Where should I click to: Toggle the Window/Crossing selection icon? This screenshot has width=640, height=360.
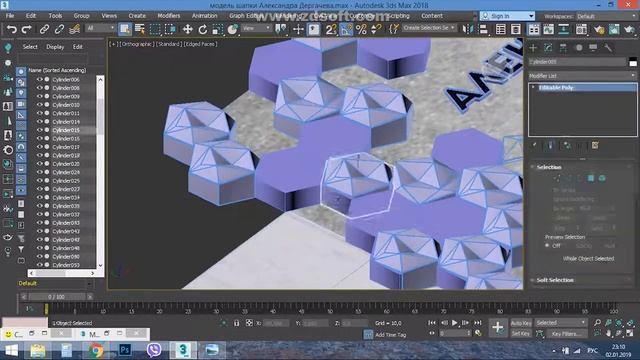pos(170,29)
